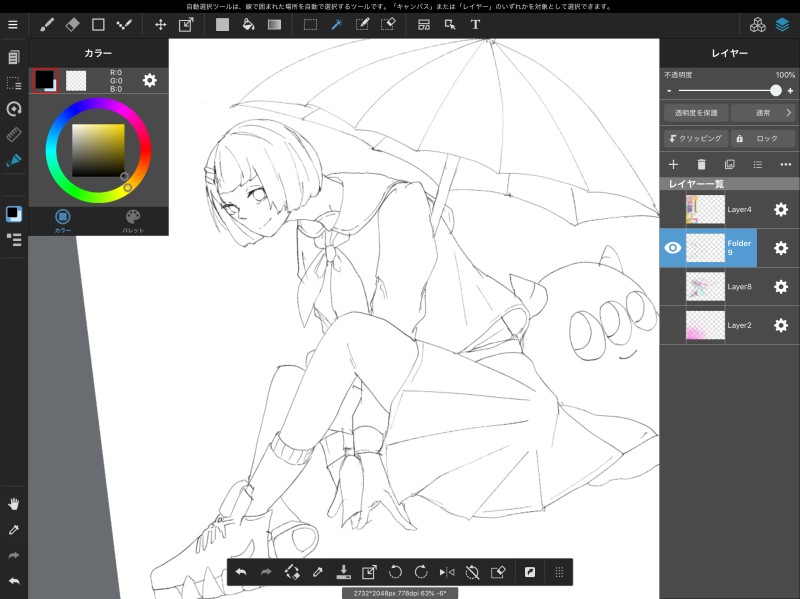Toggle the Layers panel icon

[782, 24]
